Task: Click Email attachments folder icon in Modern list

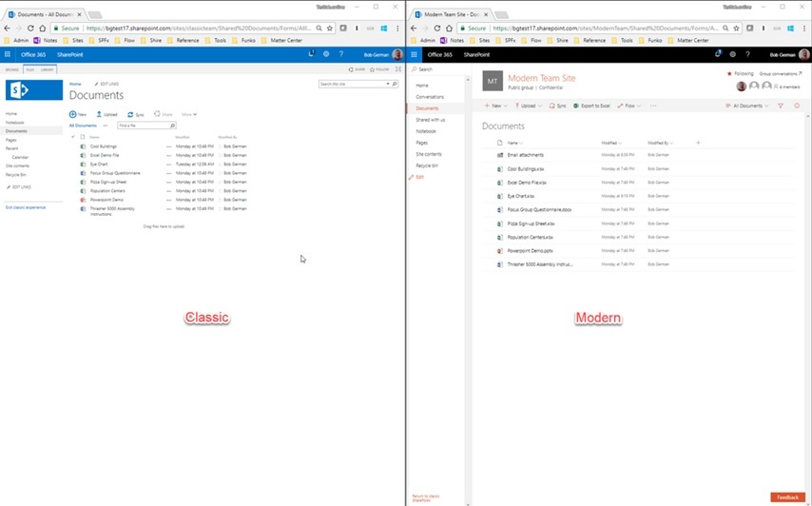Action: pyautogui.click(x=500, y=155)
